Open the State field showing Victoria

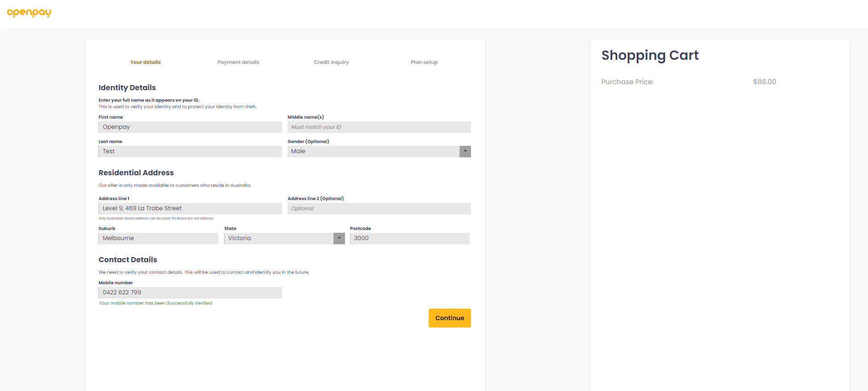(278, 238)
